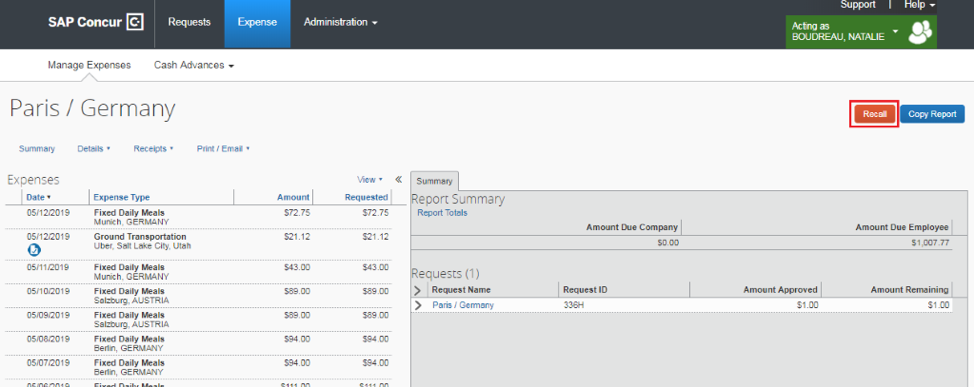Click the Uber receipt icon on Ground Transportation
This screenshot has width=974, height=387.
pyautogui.click(x=34, y=249)
